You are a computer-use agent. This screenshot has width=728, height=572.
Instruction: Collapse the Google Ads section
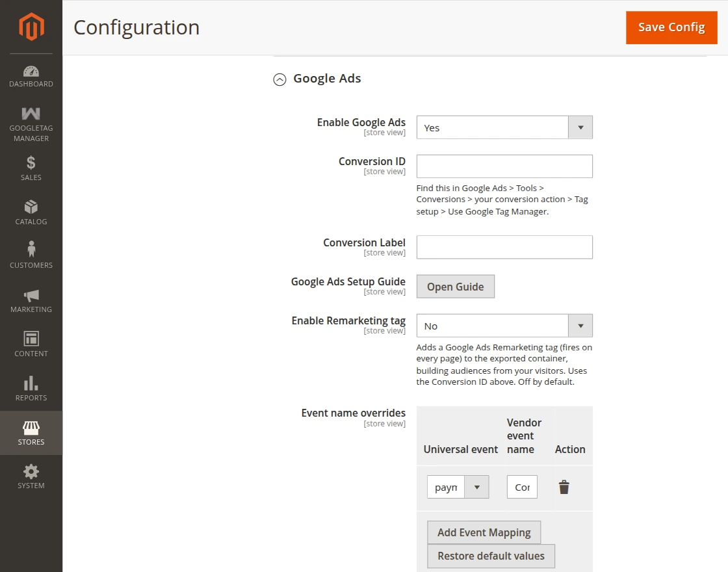[279, 79]
